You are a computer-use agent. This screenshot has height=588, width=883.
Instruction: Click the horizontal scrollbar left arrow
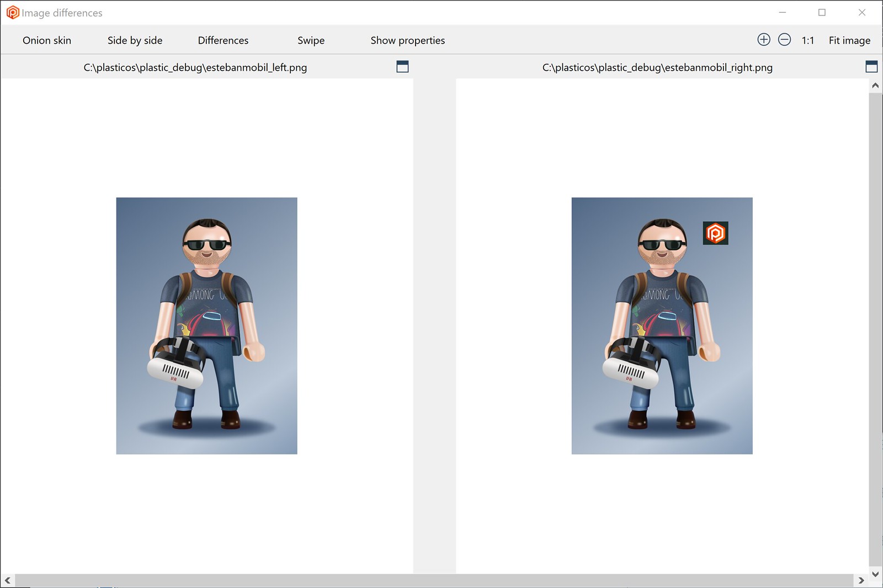pos(8,580)
